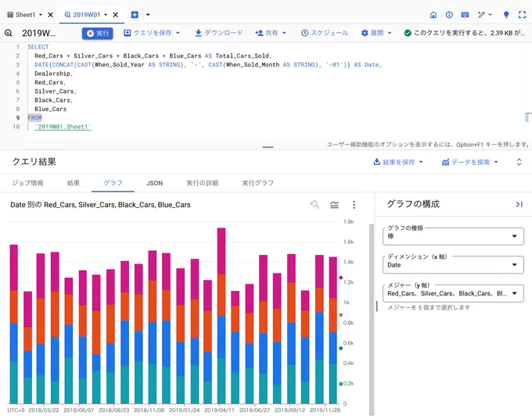Click the chart vertical scrollbar
The image size is (532, 416).
point(371,319)
